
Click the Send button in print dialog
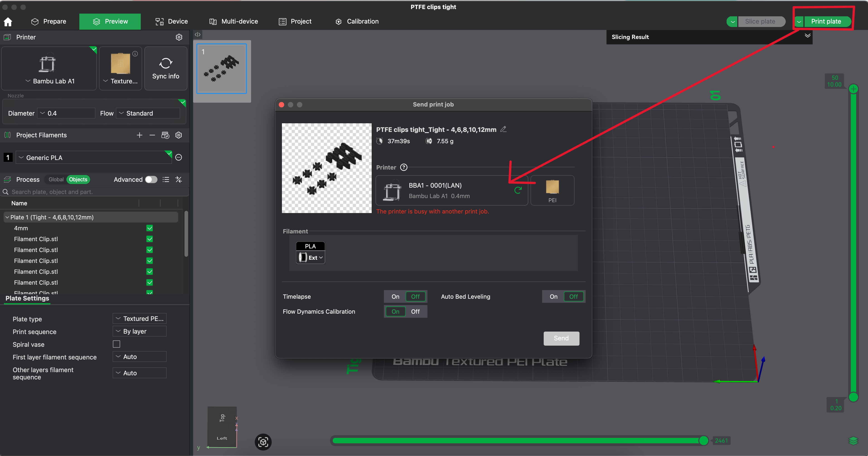coord(561,338)
